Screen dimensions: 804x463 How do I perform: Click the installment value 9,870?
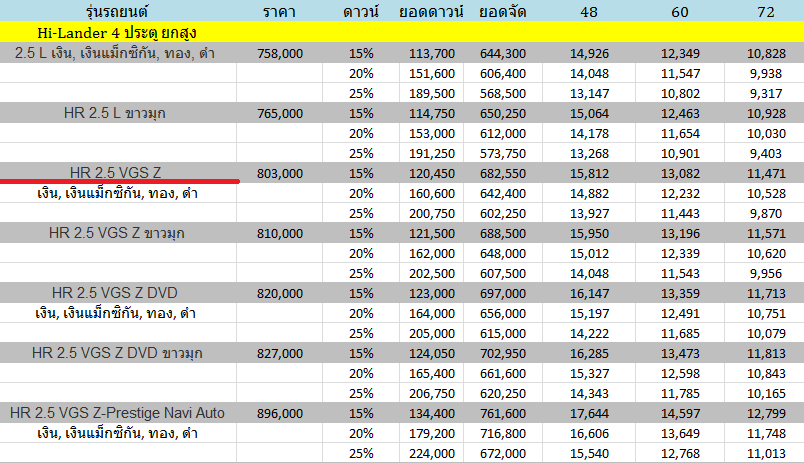coord(766,214)
